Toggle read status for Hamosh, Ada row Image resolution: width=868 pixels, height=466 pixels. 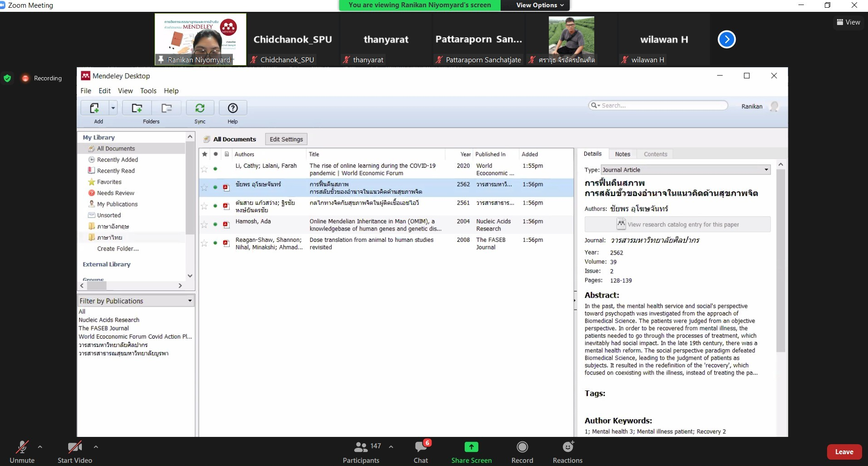click(x=216, y=225)
